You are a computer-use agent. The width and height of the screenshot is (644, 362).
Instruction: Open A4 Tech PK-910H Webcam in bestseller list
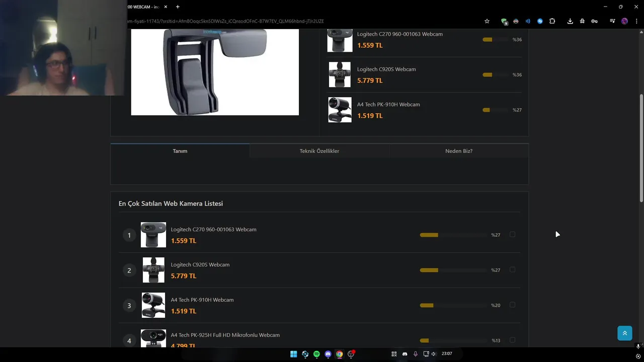(202, 300)
